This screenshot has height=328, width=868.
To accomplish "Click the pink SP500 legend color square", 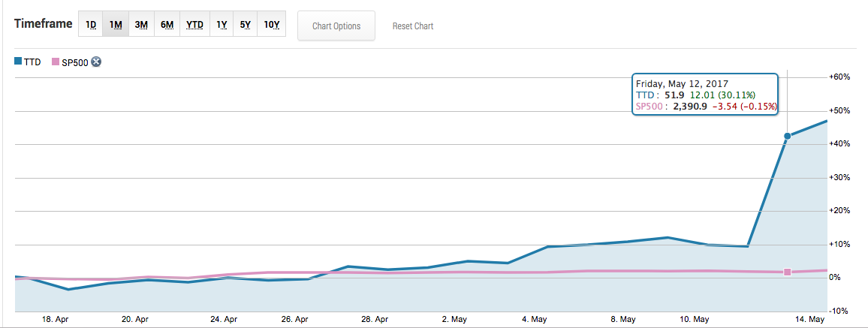I will pyautogui.click(x=54, y=62).
